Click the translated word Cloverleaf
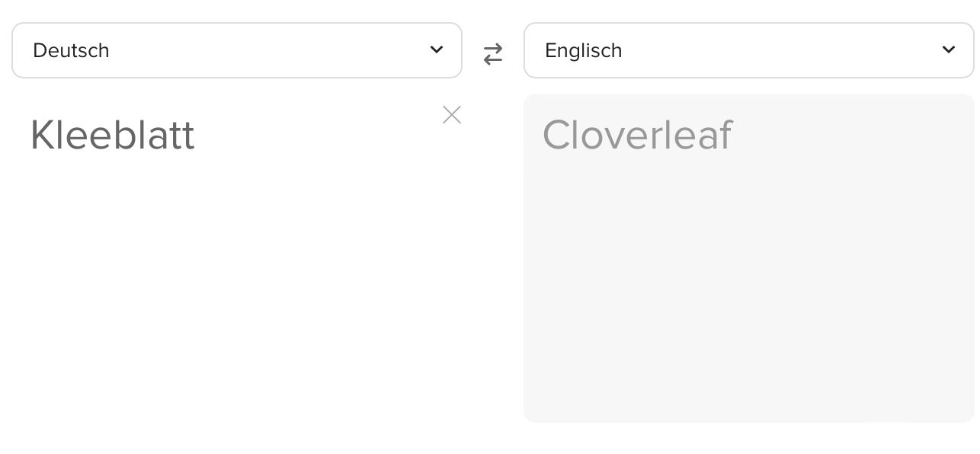This screenshot has width=980, height=454. 637,136
